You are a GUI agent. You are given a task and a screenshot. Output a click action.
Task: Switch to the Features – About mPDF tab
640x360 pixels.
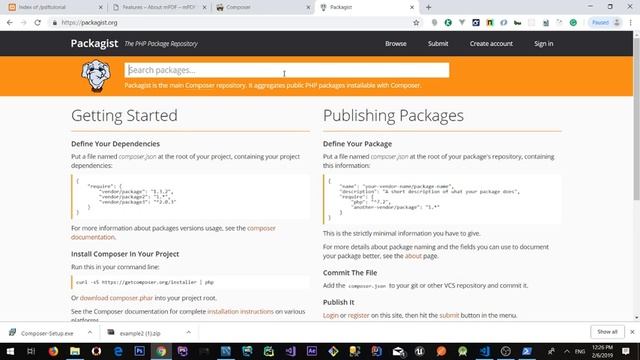click(x=158, y=7)
